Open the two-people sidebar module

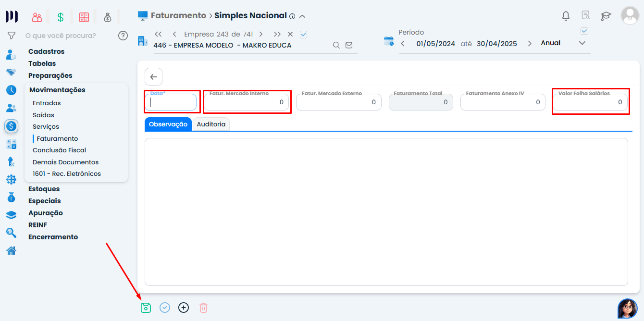pos(12,108)
